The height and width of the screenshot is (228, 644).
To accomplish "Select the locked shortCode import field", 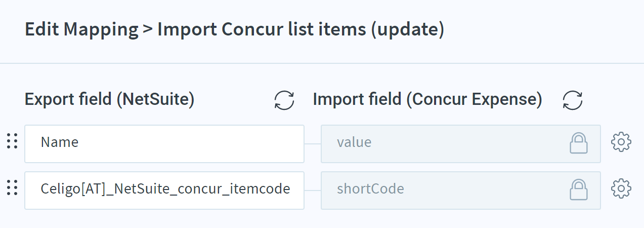I will click(x=461, y=190).
